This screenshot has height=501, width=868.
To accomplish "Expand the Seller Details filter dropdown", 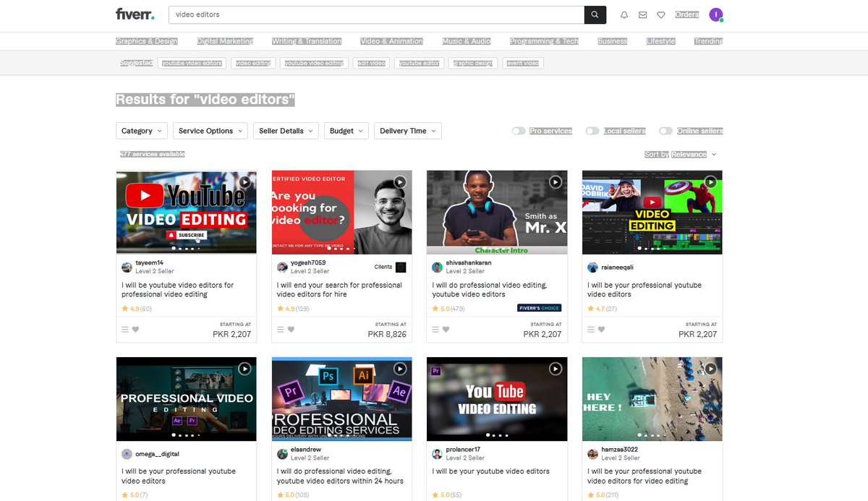I will (286, 131).
